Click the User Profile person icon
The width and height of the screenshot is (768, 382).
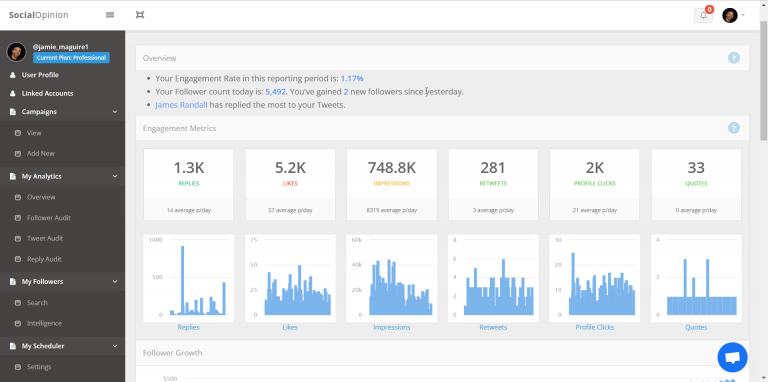(13, 75)
